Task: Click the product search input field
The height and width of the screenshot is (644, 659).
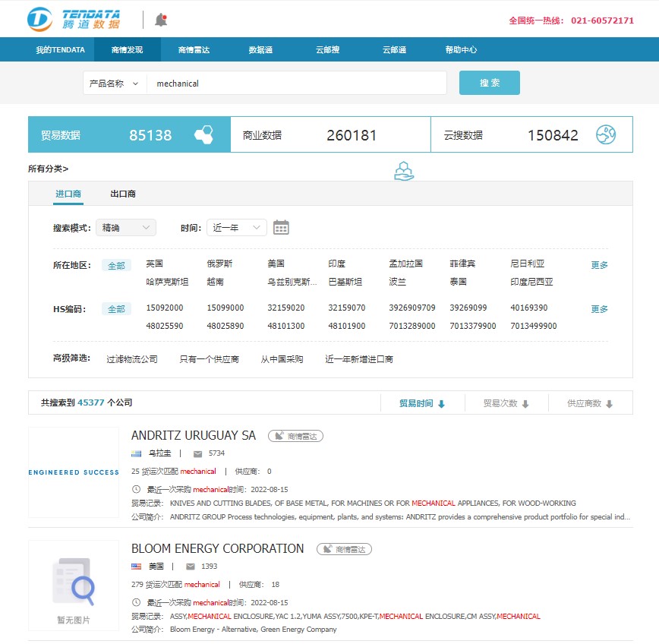Action: (297, 84)
